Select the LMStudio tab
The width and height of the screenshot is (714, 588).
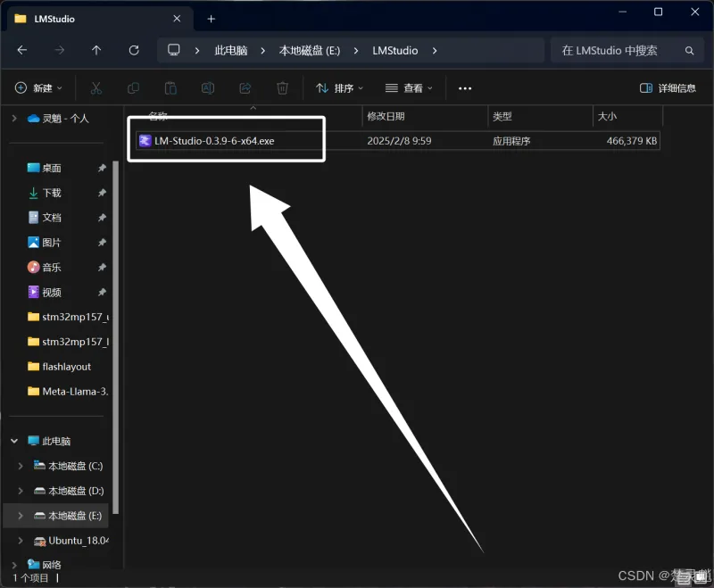pyautogui.click(x=89, y=19)
